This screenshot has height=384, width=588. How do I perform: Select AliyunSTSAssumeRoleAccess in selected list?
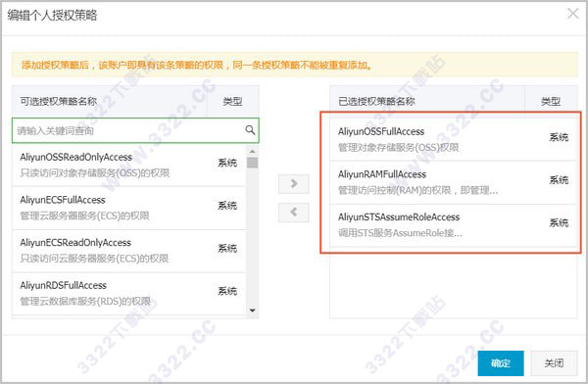click(x=453, y=225)
